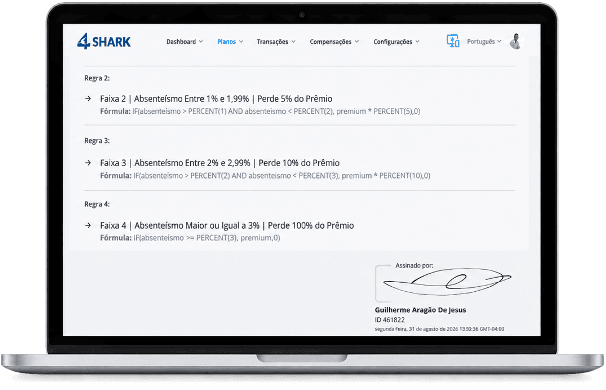606x390 pixels.
Task: Expand the Compensações chevron arrow
Action: pyautogui.click(x=357, y=41)
